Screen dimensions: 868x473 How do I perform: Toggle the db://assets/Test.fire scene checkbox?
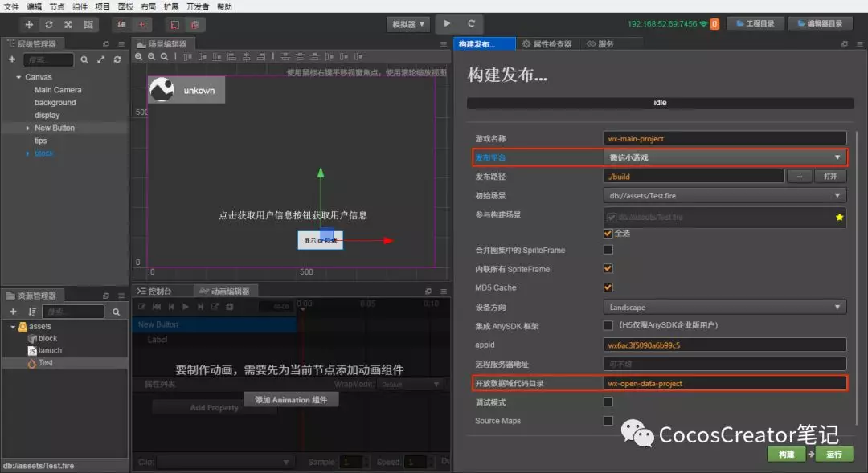click(x=611, y=217)
